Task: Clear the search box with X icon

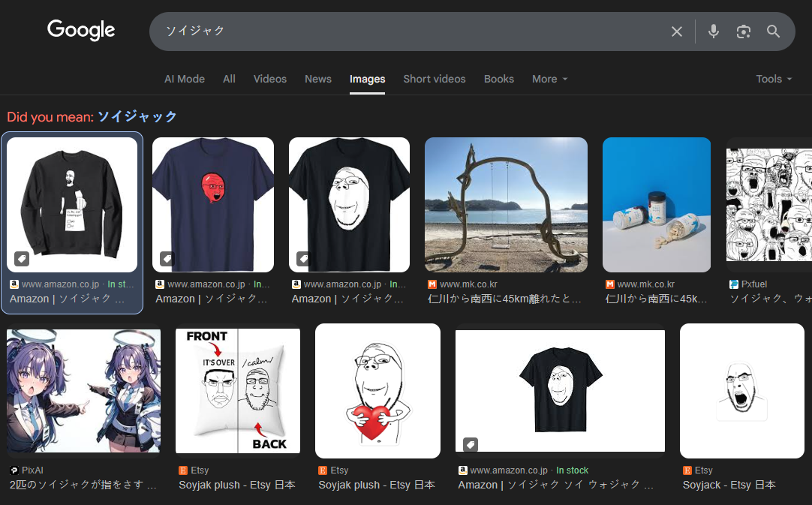Action: tap(676, 32)
